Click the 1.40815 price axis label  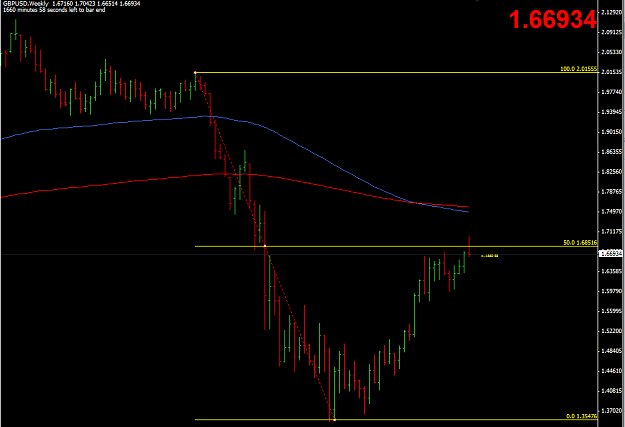click(611, 391)
